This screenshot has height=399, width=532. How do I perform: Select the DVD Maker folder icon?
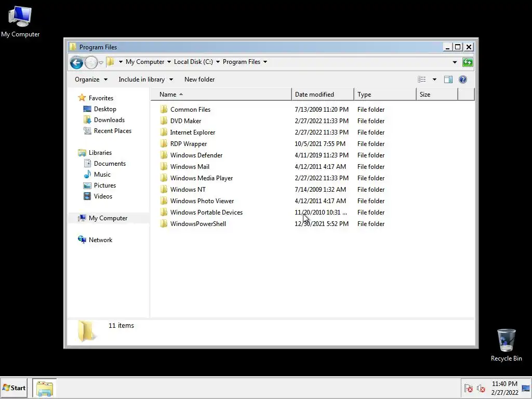(x=164, y=121)
